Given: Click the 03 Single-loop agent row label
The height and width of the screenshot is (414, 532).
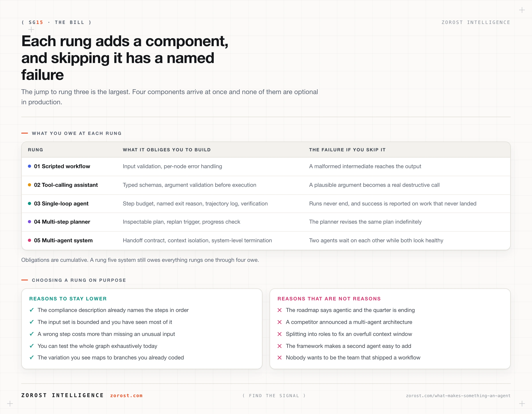Looking at the screenshot, I should click(x=61, y=203).
